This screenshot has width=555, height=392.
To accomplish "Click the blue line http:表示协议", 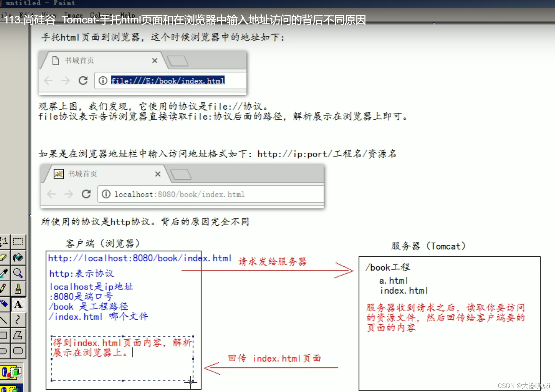I will coord(82,273).
